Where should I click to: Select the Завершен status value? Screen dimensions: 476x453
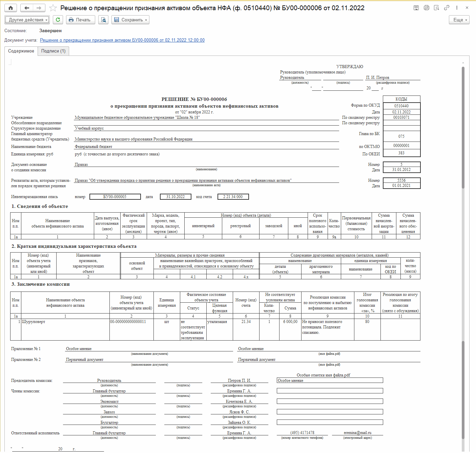(50, 31)
